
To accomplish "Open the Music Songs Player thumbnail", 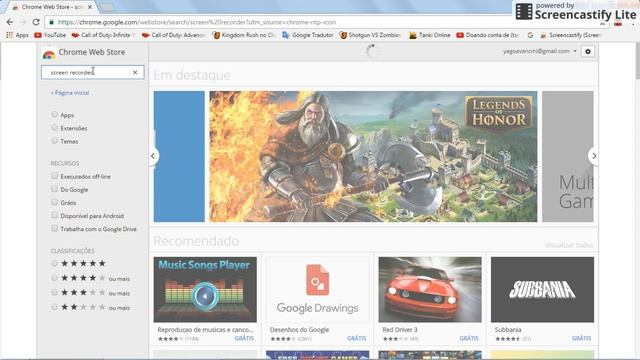I will [205, 289].
